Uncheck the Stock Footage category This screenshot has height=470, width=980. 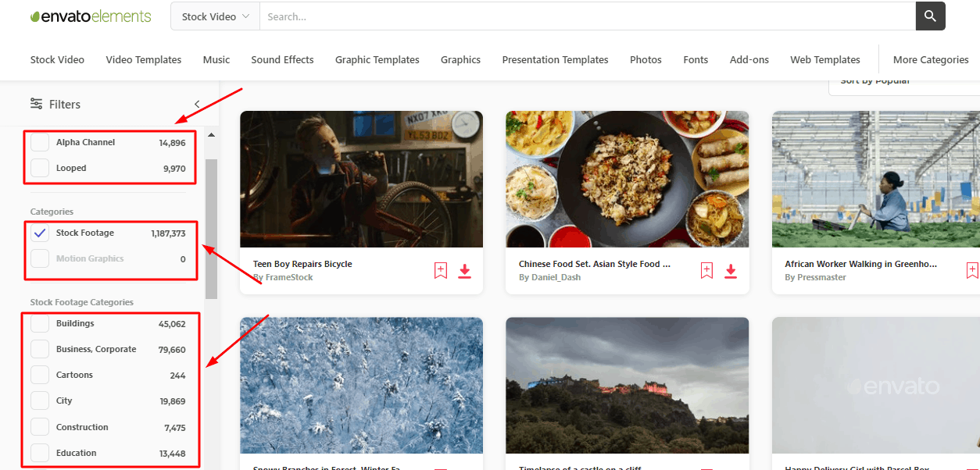click(40, 233)
